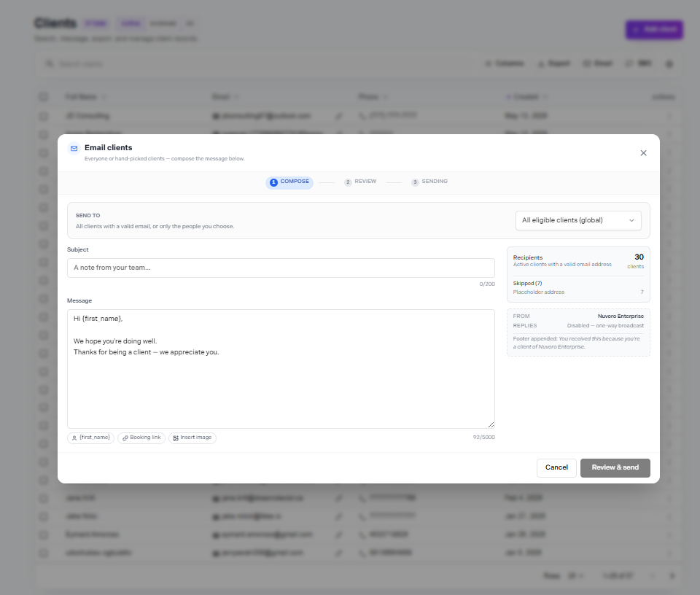Go to the Review step
Image resolution: width=700 pixels, height=595 pixels.
coord(360,182)
